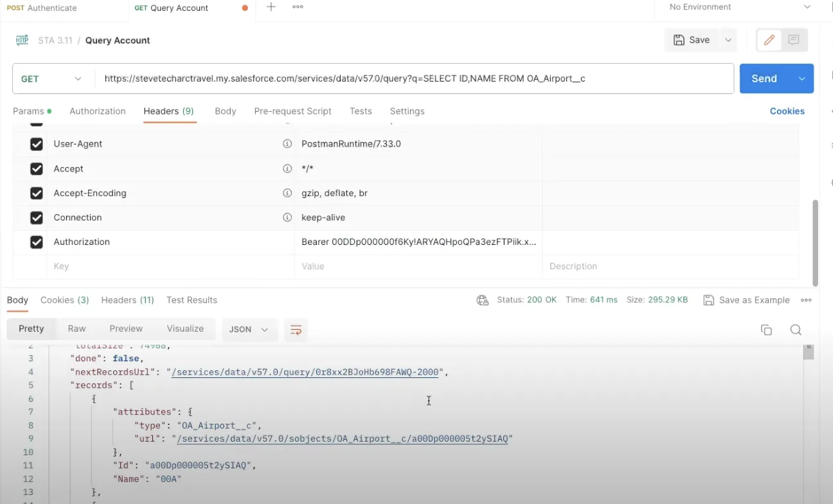Click the info icon in Accept-Encoding row
The width and height of the screenshot is (833, 504).
(x=287, y=193)
